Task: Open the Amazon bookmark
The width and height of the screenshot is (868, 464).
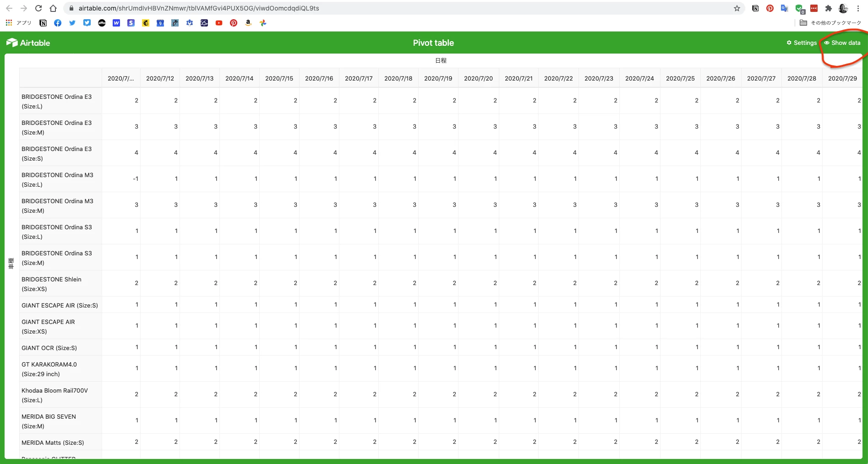Action: pyautogui.click(x=248, y=23)
